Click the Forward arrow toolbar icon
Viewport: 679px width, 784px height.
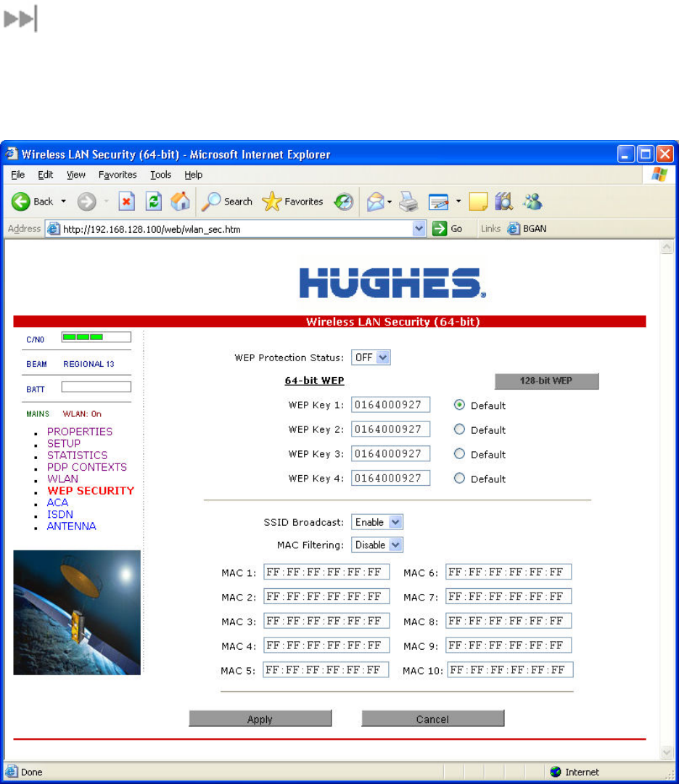tap(86, 202)
